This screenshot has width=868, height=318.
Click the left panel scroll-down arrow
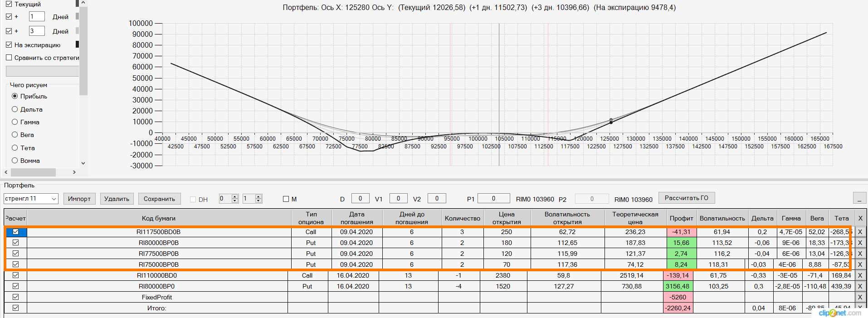click(x=83, y=163)
